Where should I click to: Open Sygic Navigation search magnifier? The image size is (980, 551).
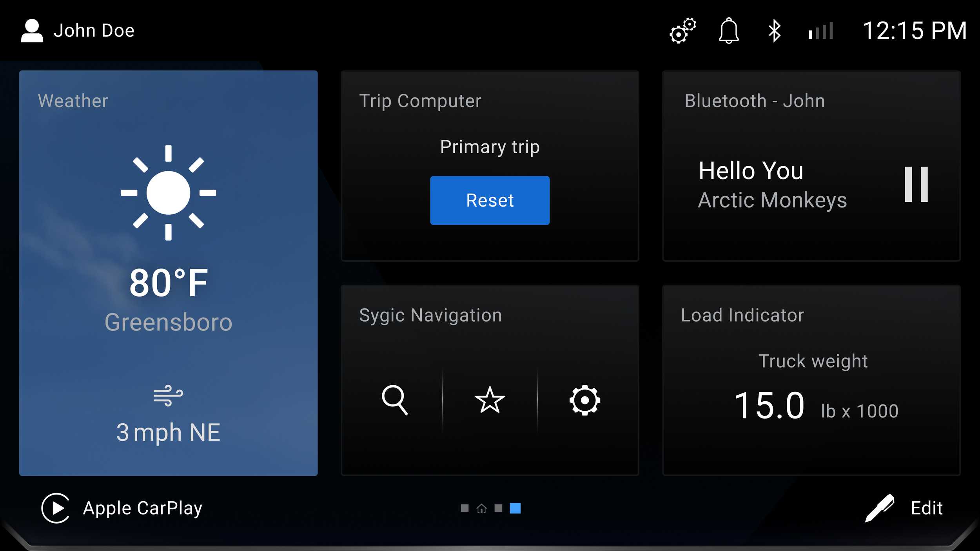(395, 400)
